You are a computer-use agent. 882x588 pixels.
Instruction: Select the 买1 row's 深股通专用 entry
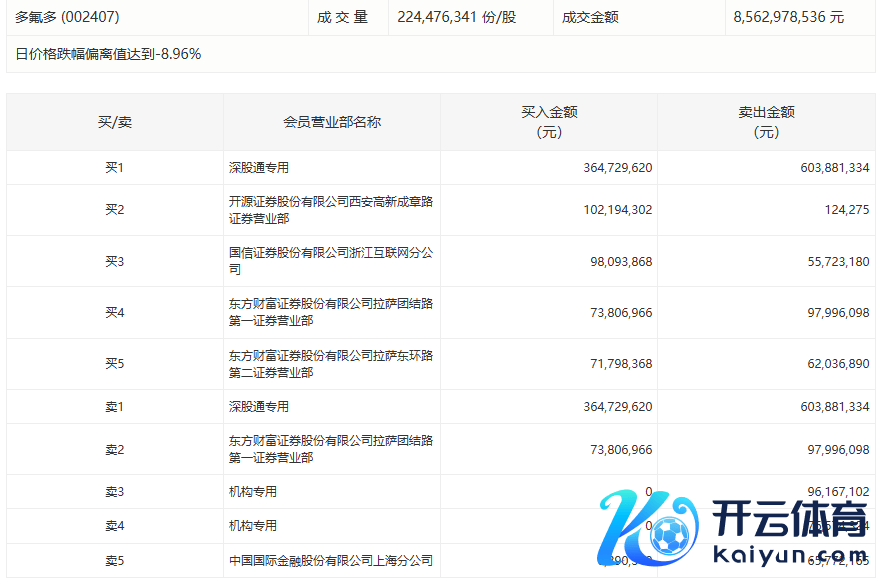coord(259,168)
